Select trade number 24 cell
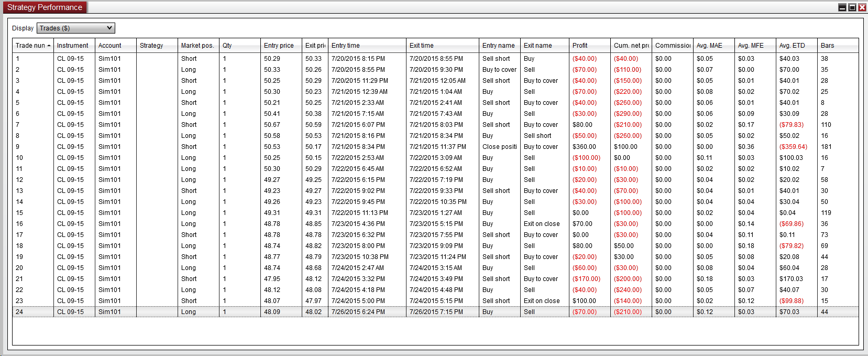Image resolution: width=868 pixels, height=356 pixels. [x=19, y=312]
